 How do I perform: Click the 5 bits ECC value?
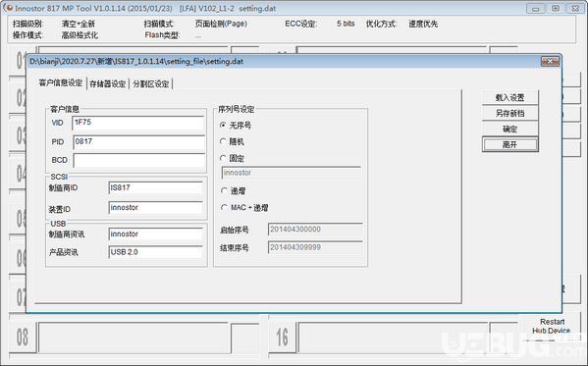point(346,24)
